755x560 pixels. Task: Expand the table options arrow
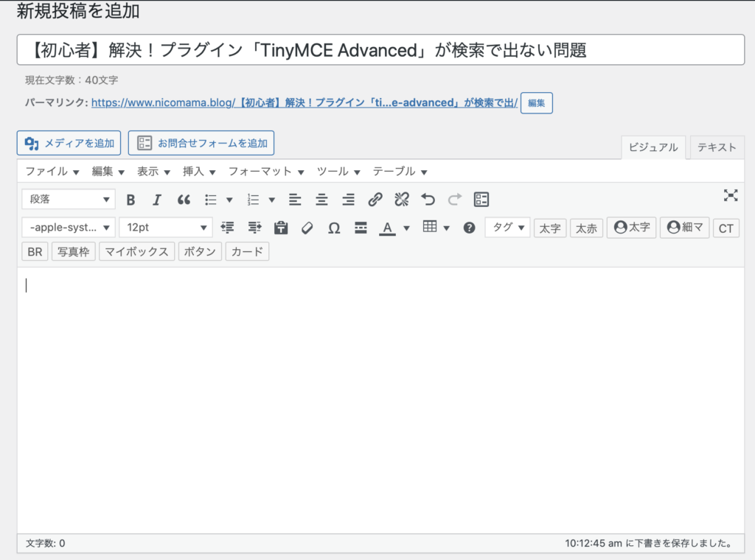pos(446,228)
